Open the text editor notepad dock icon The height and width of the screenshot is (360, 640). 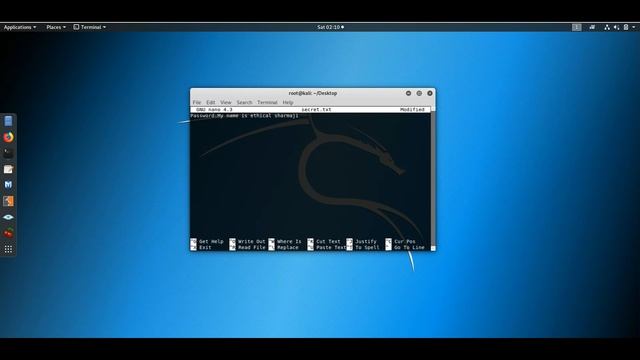click(8, 169)
